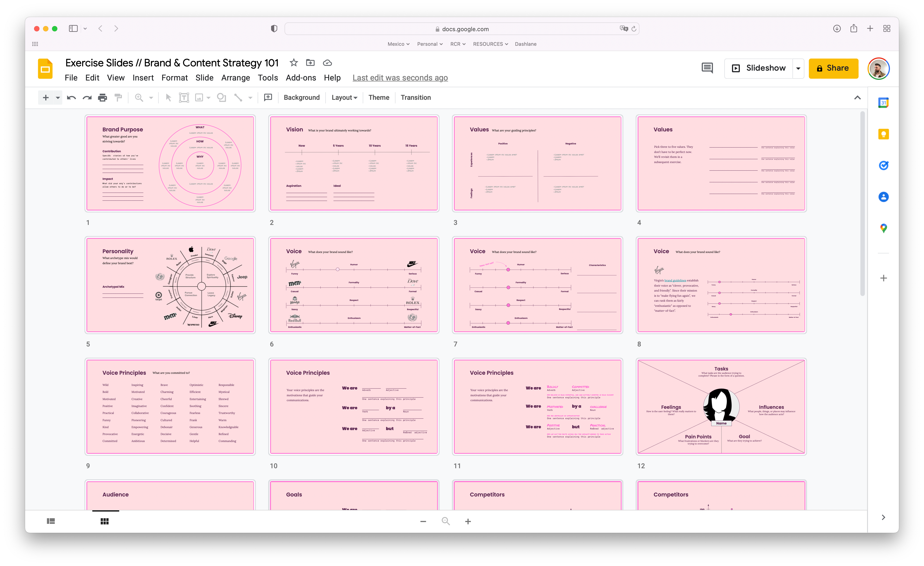Screen dimensions: 924x566
Task: Toggle the Safari sidebar
Action: point(73,28)
